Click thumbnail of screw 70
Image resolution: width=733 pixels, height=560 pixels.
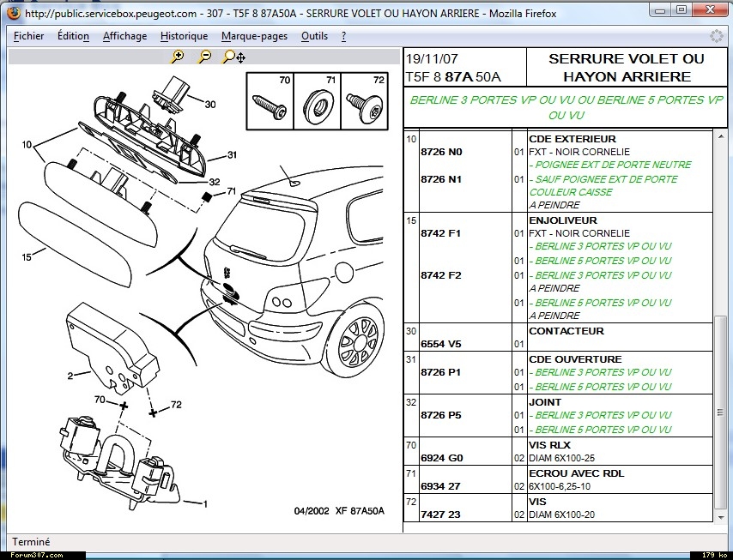pos(270,101)
